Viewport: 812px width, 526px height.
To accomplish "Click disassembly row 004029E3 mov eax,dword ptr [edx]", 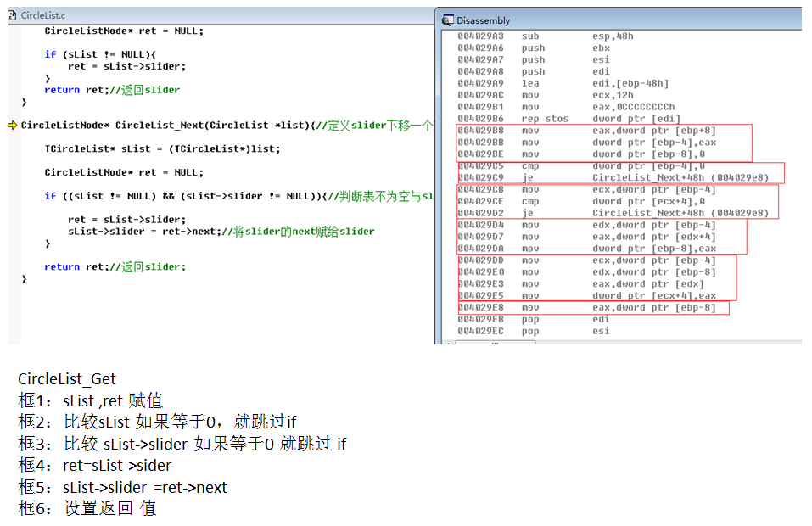I will [581, 284].
